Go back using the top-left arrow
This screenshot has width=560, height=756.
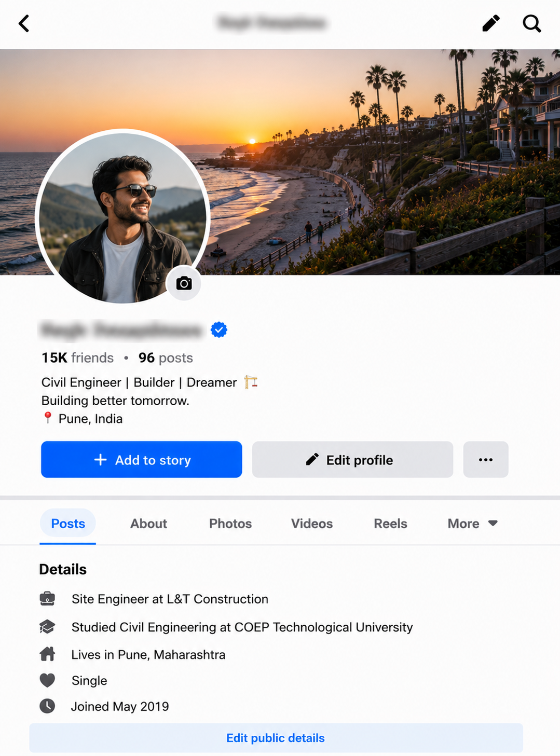[24, 23]
